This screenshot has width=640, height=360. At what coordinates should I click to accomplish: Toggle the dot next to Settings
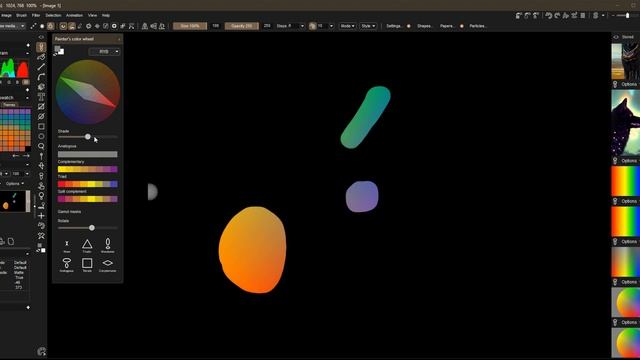click(x=409, y=26)
